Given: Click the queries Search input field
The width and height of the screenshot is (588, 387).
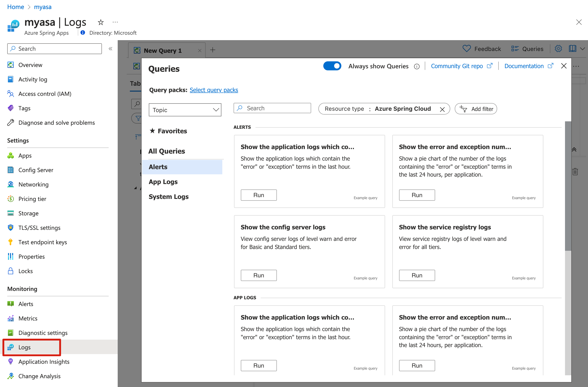Looking at the screenshot, I should (x=272, y=108).
